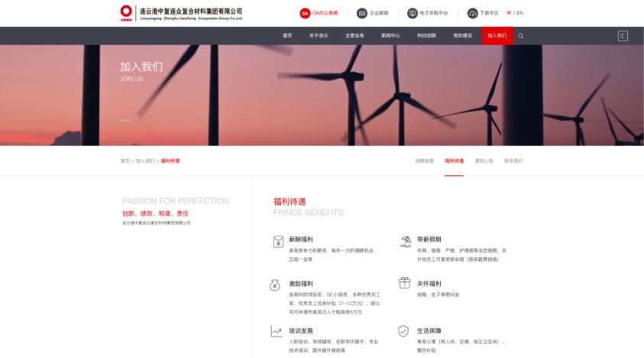Click the 生活保障 shield icon
Viewport: 644px width, 358px height.
(x=403, y=330)
